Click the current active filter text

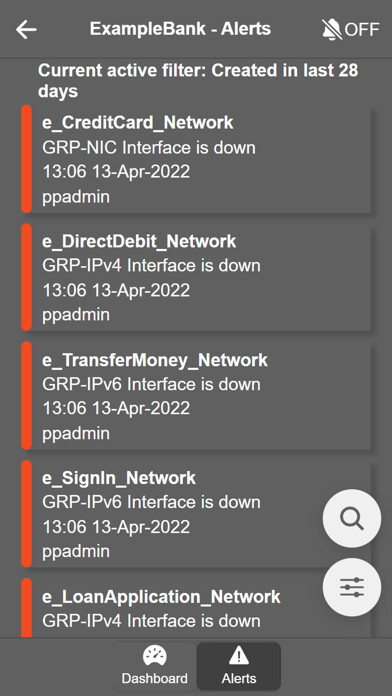(x=198, y=81)
